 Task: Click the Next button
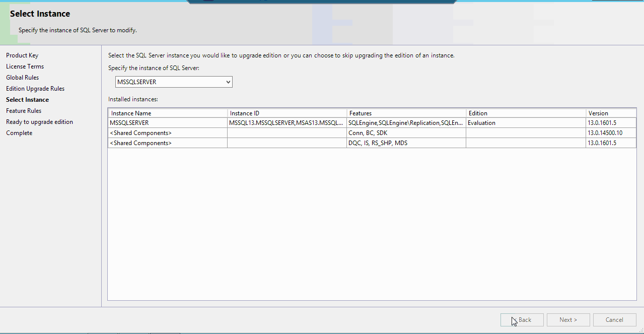coord(568,320)
